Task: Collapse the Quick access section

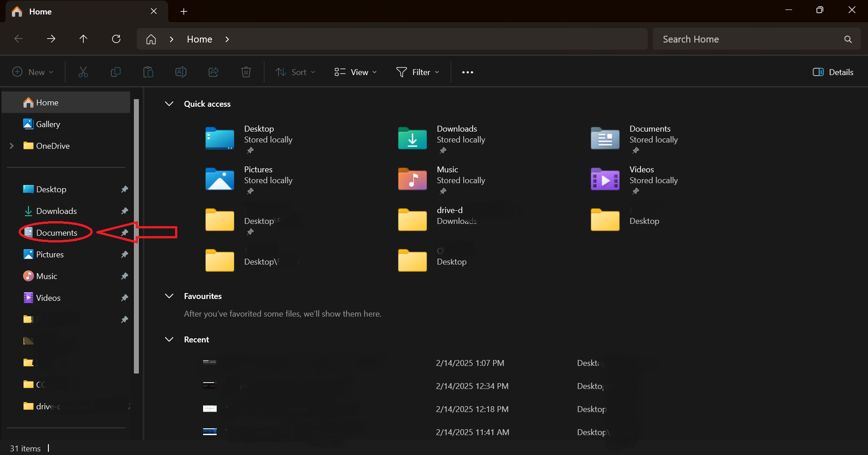Action: click(169, 104)
